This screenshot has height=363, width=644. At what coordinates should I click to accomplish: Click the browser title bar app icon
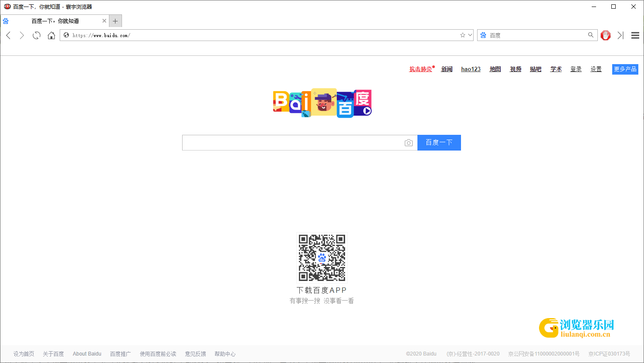(x=7, y=7)
